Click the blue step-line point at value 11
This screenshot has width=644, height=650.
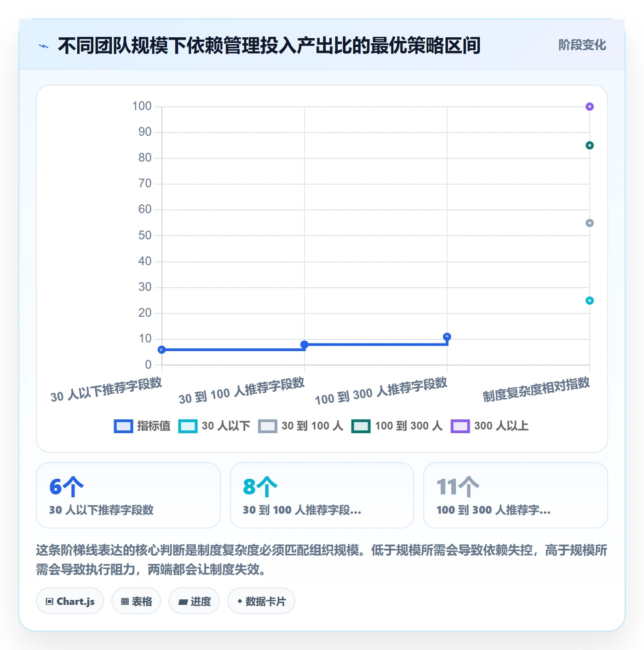(447, 337)
